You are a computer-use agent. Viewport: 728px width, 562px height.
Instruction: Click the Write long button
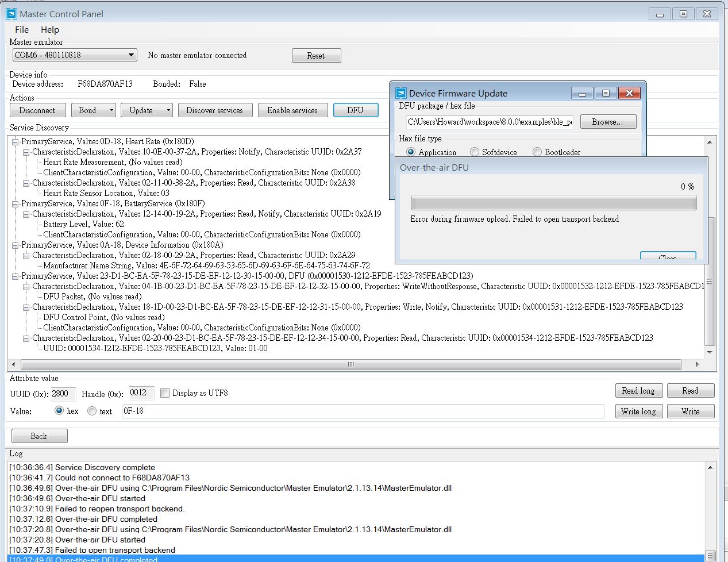638,411
